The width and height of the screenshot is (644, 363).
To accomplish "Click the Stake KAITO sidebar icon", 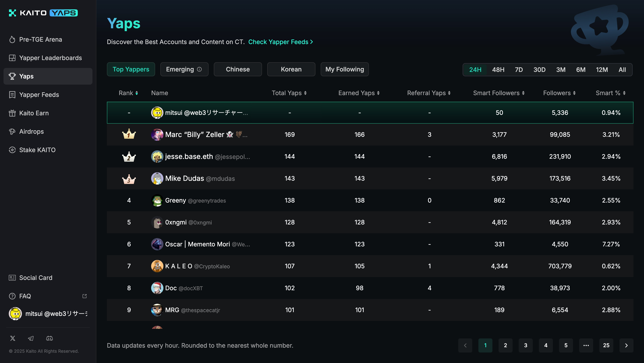I will point(12,150).
